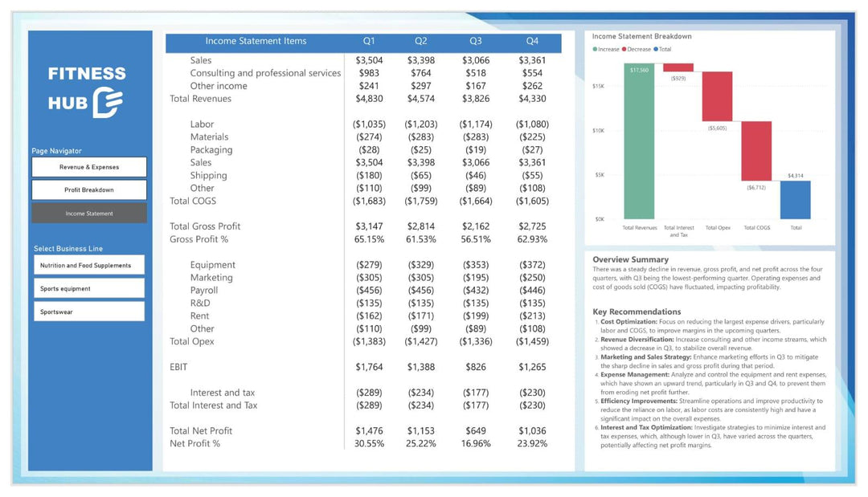
Task: Click the Total Interest and Tax bar
Action: pyautogui.click(x=678, y=67)
